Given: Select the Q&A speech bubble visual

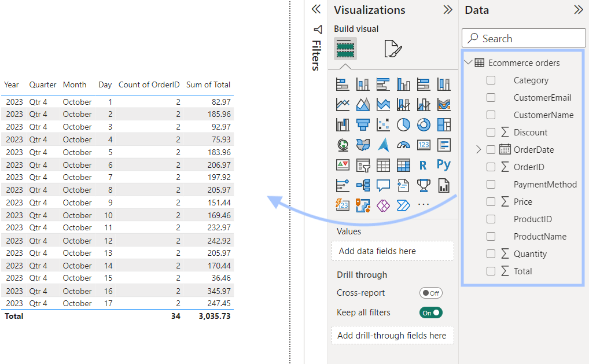Looking at the screenshot, I should [383, 186].
